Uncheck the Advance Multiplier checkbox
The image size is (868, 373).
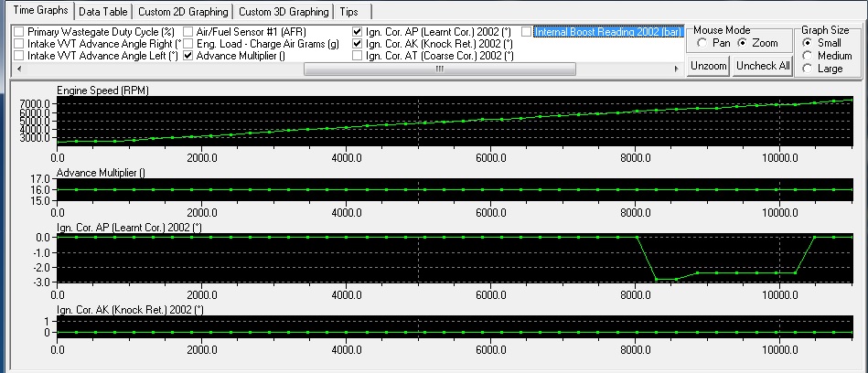(x=188, y=56)
